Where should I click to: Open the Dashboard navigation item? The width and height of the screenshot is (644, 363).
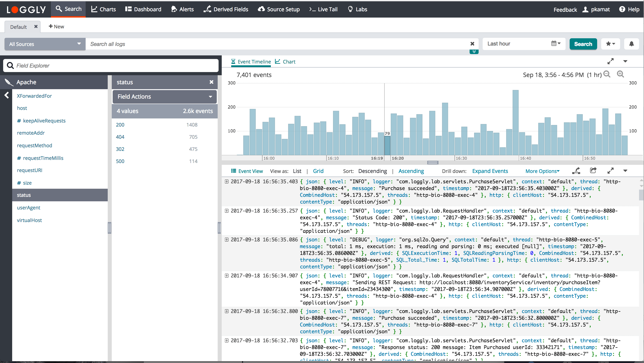tap(143, 9)
